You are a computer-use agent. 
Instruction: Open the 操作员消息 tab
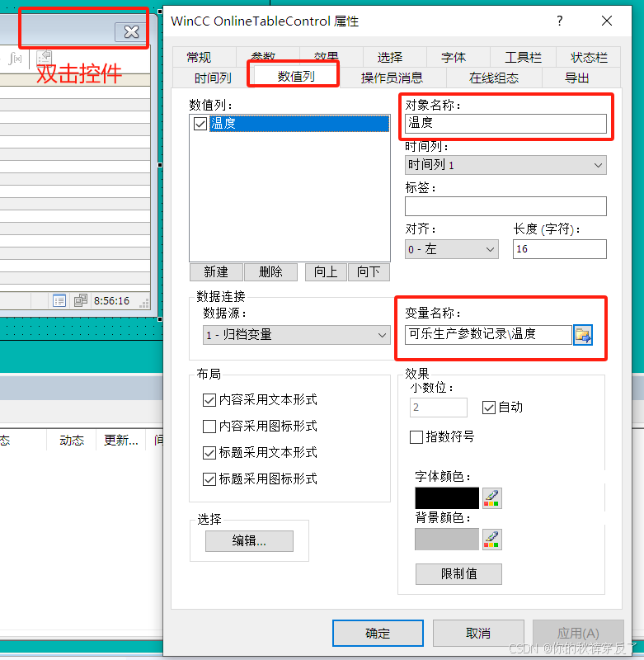click(392, 78)
